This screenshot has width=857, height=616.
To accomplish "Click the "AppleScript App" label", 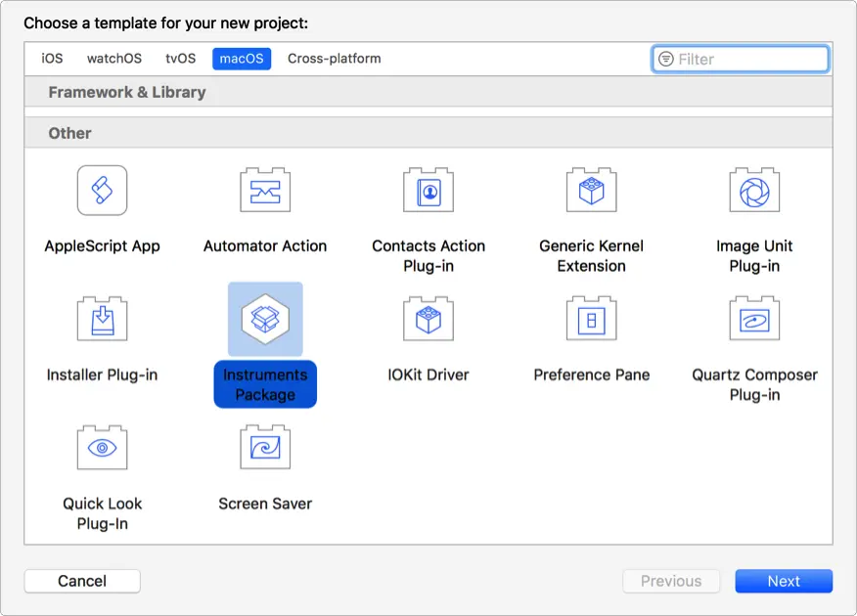I will click(102, 246).
